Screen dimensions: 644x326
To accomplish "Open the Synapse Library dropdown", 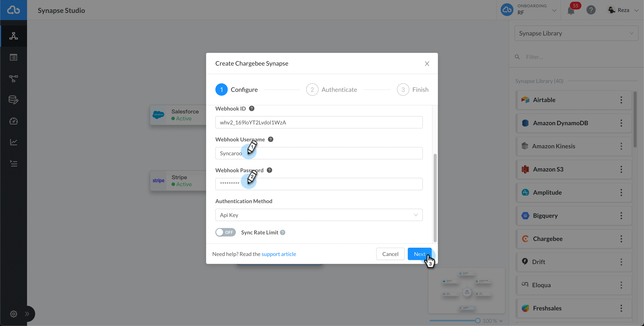I will tap(576, 33).
